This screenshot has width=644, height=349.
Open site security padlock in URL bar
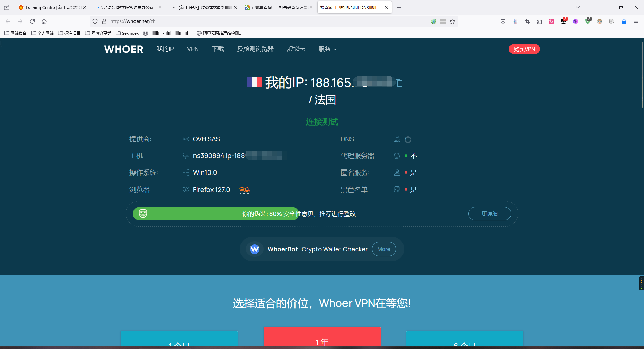pyautogui.click(x=104, y=21)
